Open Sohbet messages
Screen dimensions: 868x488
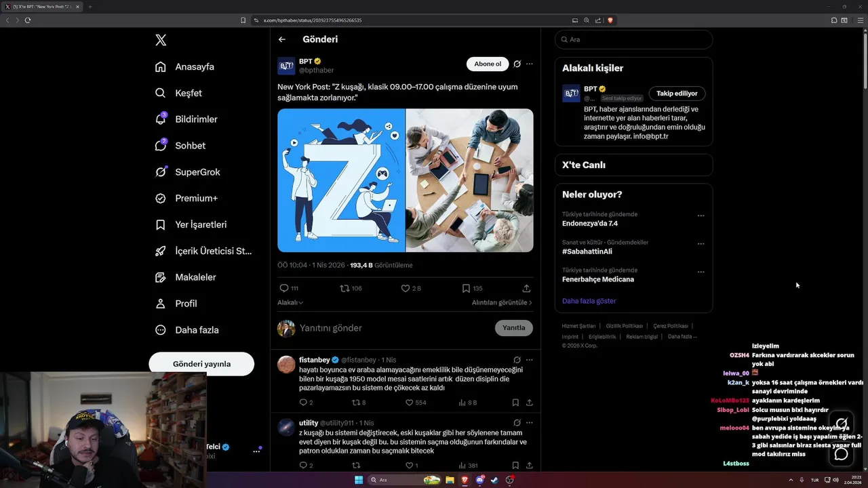pos(180,146)
